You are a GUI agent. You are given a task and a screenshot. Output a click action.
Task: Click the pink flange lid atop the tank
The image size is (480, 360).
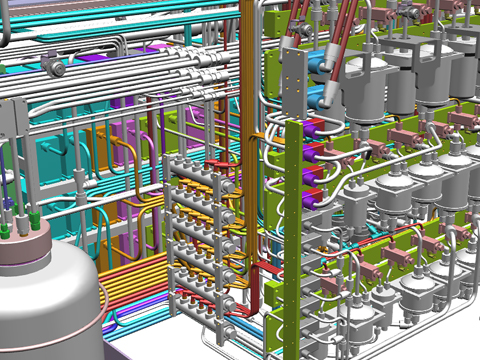(x=25, y=246)
